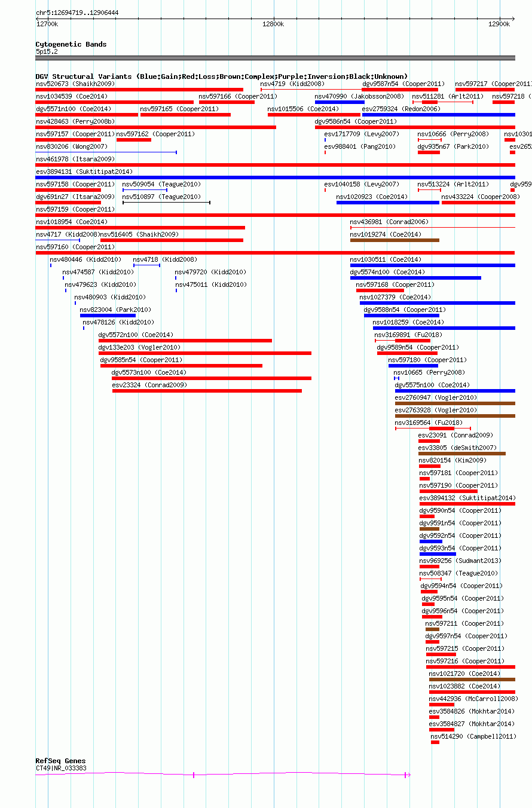Click the Cytogenetic Bands track title

[x=71, y=44]
